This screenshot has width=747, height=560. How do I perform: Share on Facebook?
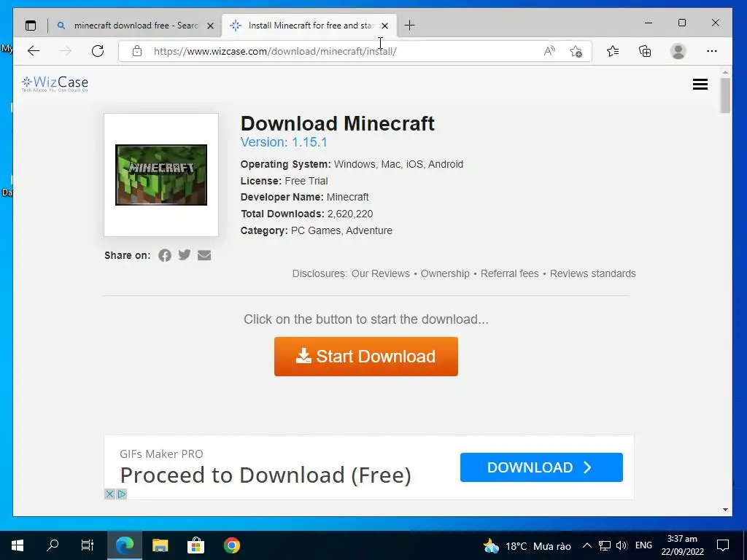click(x=165, y=255)
